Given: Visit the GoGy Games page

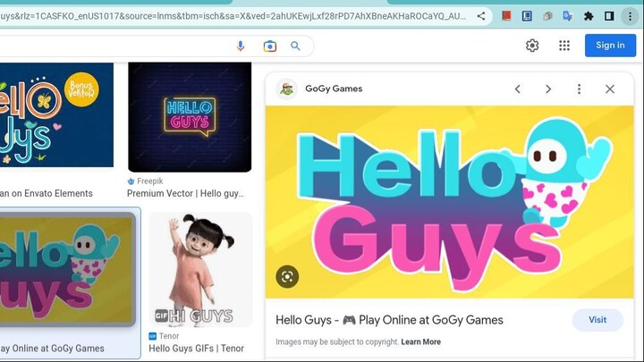Looking at the screenshot, I should [x=597, y=320].
